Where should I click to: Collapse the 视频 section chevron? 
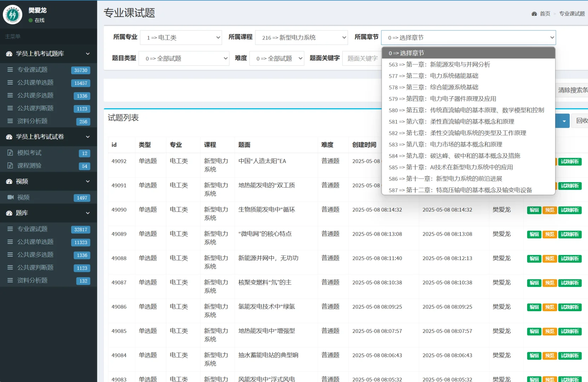point(88,181)
